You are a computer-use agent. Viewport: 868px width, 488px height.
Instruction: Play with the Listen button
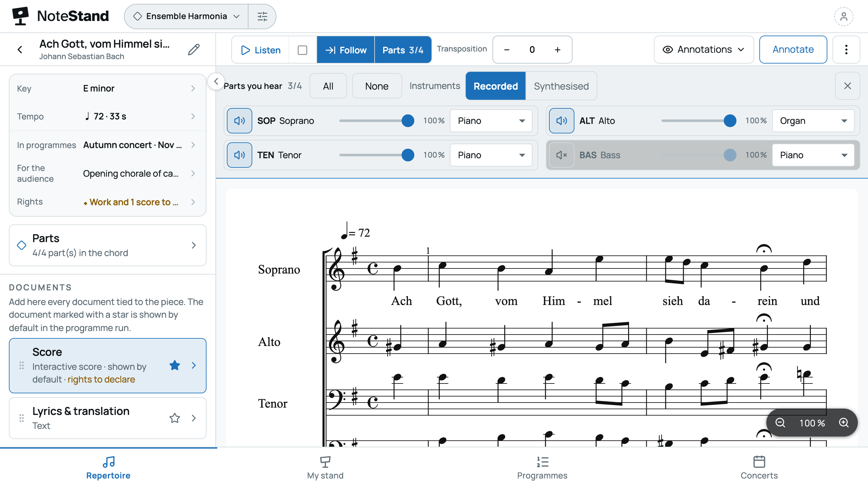tap(261, 50)
